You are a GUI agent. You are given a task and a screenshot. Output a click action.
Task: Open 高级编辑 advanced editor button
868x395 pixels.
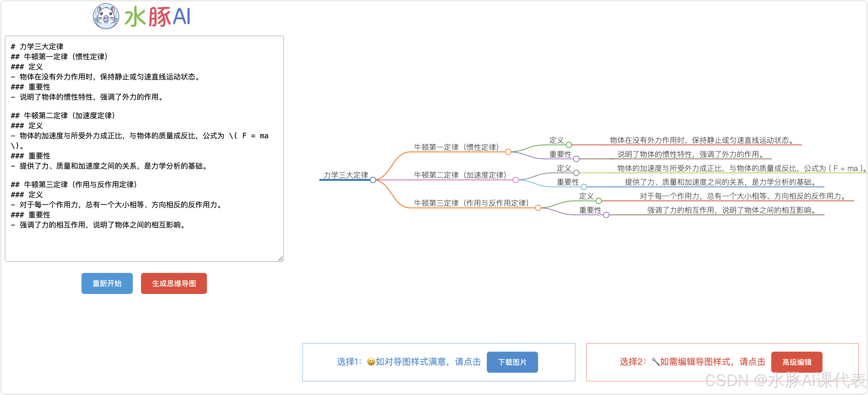pos(797,362)
